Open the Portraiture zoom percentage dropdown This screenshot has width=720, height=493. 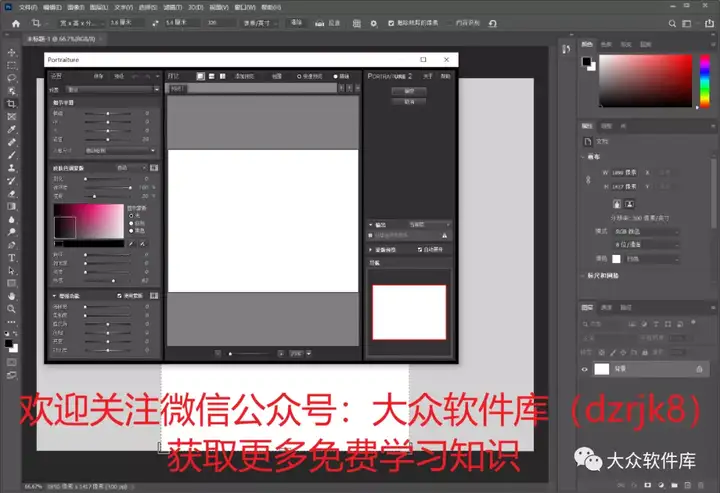pyautogui.click(x=309, y=353)
